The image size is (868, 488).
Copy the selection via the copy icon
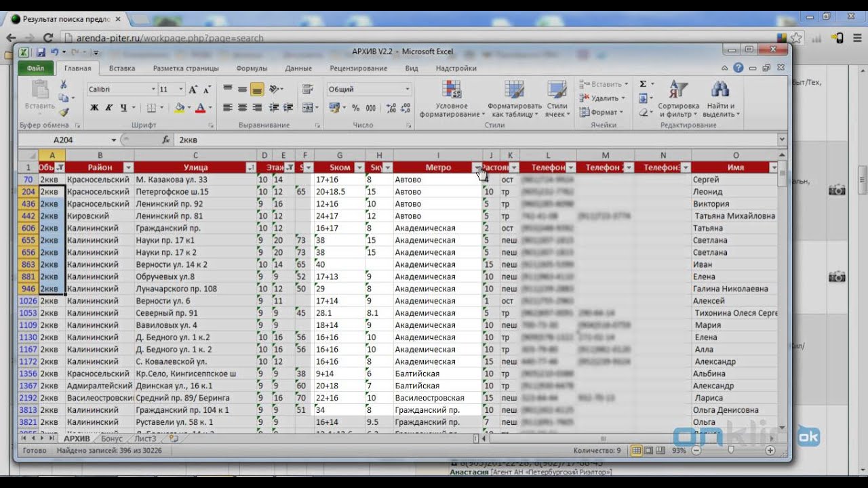[x=63, y=98]
